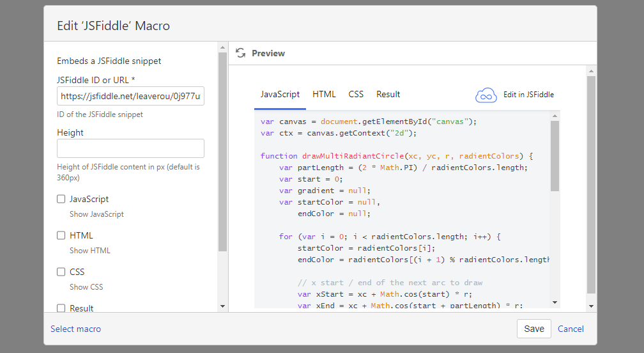Click the code editor scroll up arrow

(x=555, y=116)
